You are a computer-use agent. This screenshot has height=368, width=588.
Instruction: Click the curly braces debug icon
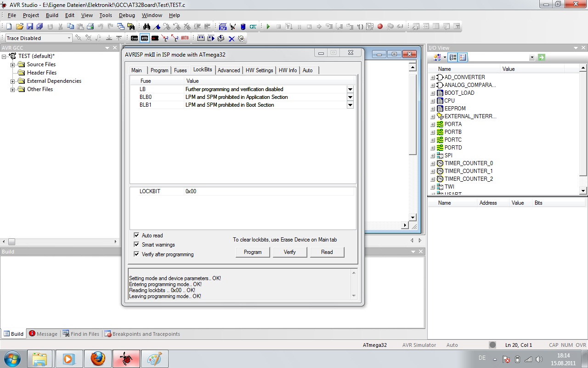click(x=360, y=27)
